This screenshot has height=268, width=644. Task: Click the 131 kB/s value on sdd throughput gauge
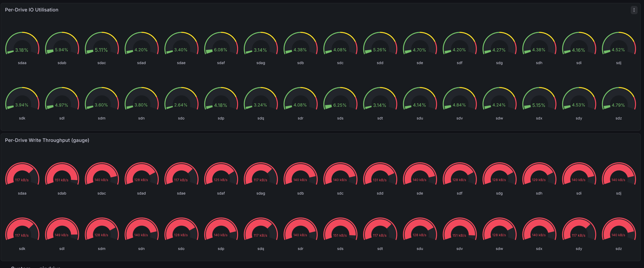tap(379, 180)
